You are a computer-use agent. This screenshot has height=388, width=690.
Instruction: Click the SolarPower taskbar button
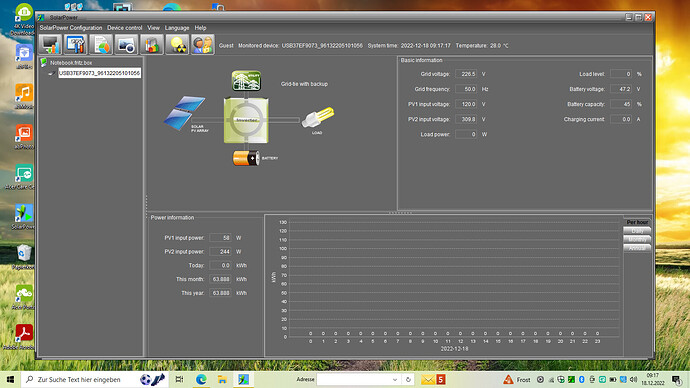tap(243, 379)
